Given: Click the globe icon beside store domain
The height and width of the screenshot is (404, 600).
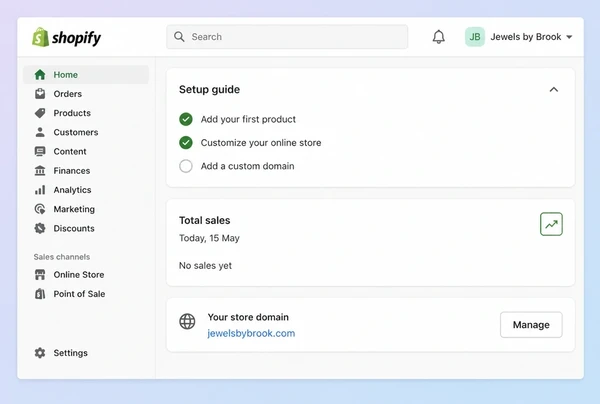Looking at the screenshot, I should (x=187, y=321).
